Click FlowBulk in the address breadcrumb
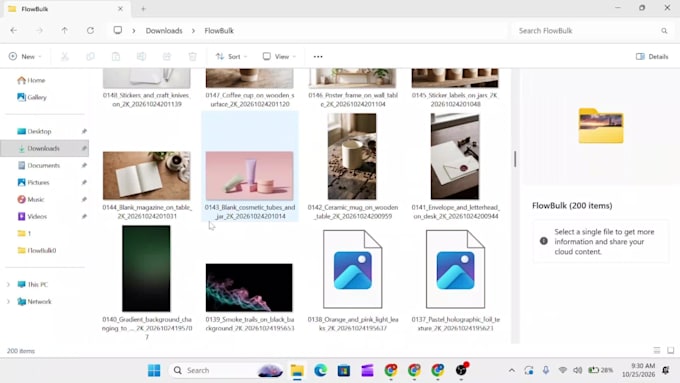The width and height of the screenshot is (680, 383). (x=219, y=31)
